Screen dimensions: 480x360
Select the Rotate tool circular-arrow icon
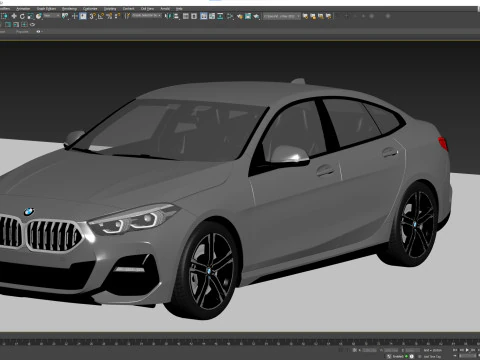click(x=22, y=16)
